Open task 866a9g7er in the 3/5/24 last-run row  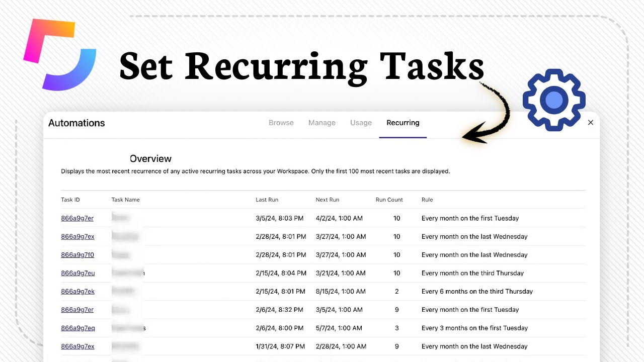pos(77,218)
